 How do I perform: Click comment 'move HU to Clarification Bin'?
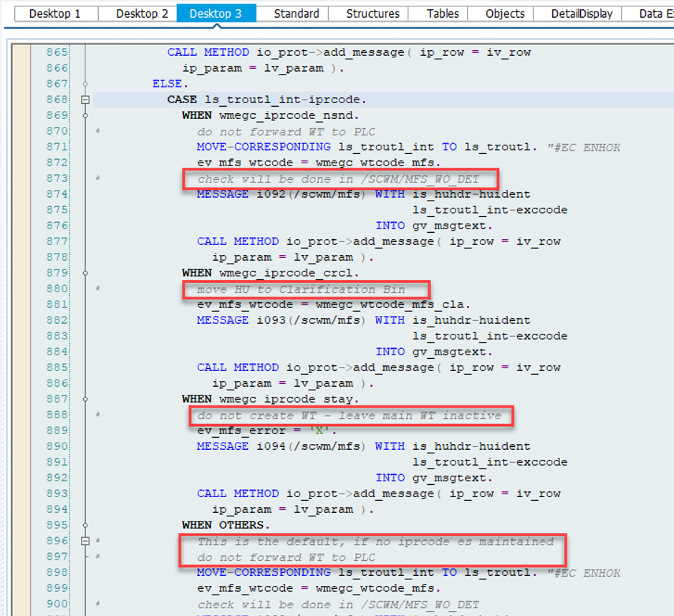tap(301, 289)
